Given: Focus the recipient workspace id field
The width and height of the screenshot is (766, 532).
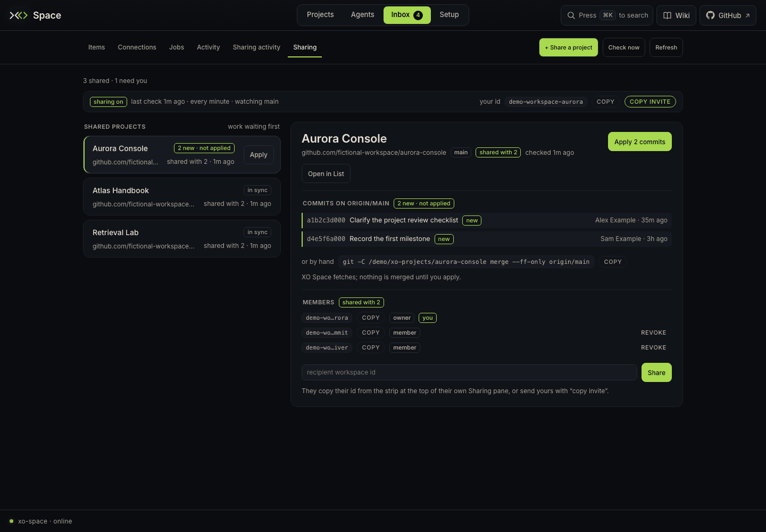Looking at the screenshot, I should (469, 372).
